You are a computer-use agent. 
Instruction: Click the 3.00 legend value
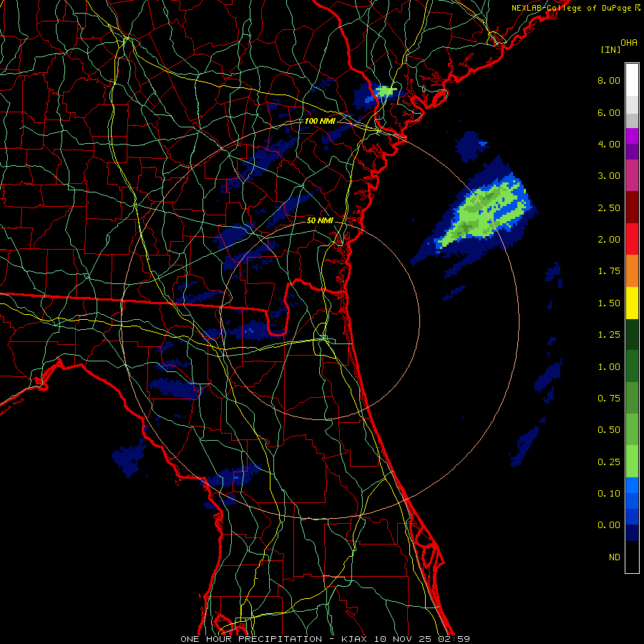(x=609, y=176)
